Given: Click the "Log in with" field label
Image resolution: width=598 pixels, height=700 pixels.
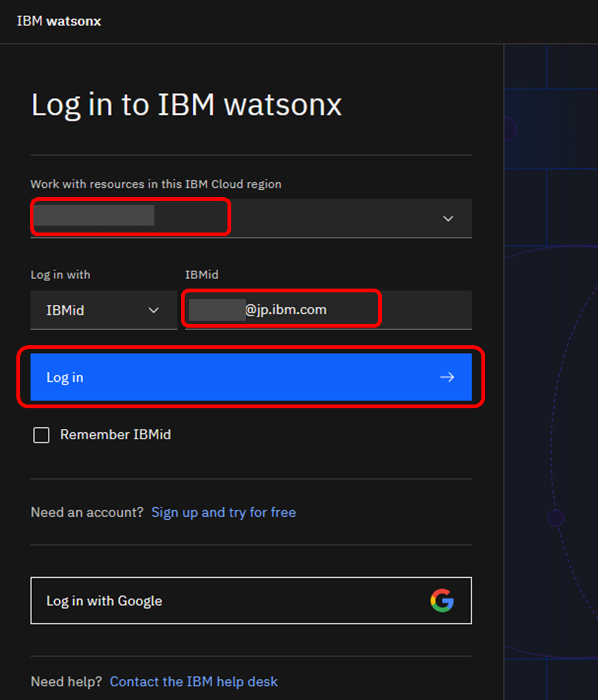Looking at the screenshot, I should click(x=60, y=275).
